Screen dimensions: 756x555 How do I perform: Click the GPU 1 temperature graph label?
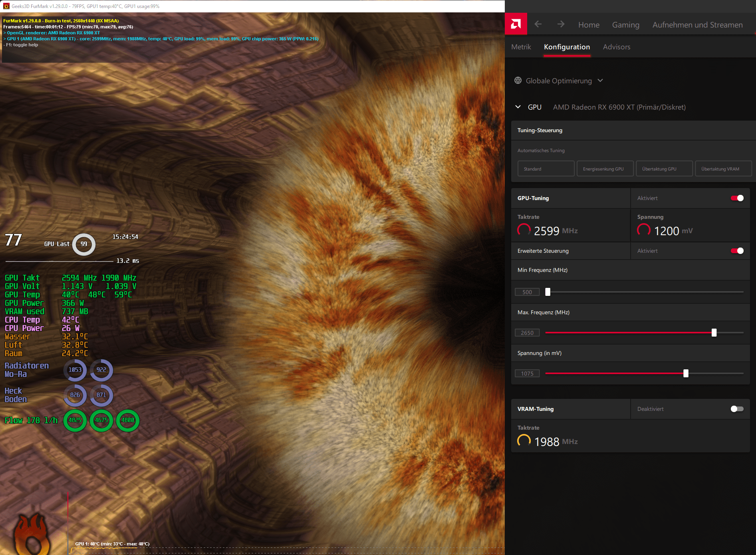[x=112, y=544]
